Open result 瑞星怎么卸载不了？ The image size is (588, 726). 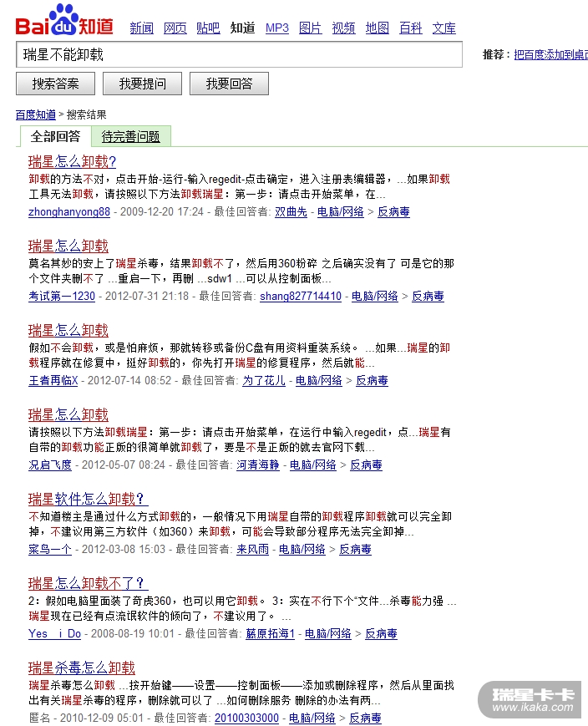[x=88, y=583]
